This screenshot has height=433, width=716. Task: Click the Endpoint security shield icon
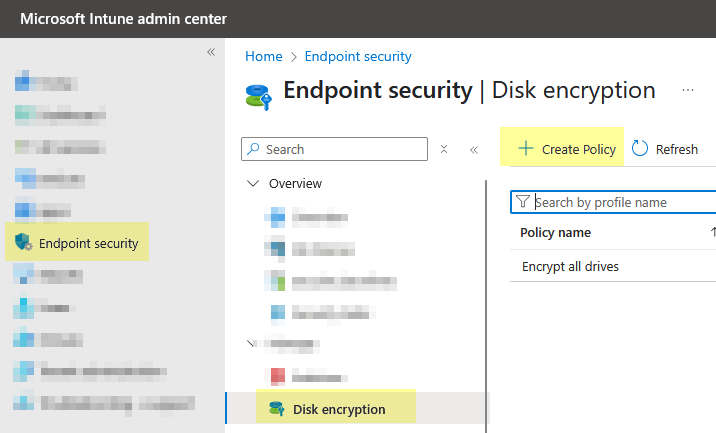23,242
